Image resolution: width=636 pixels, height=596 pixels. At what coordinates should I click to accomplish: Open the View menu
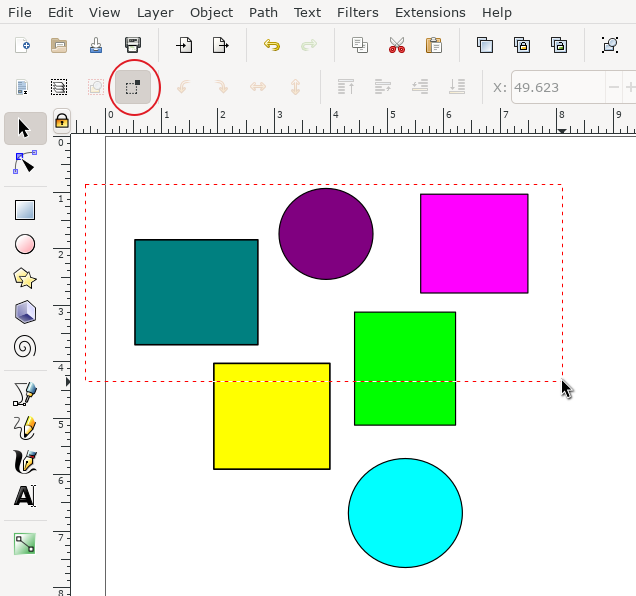tap(105, 13)
